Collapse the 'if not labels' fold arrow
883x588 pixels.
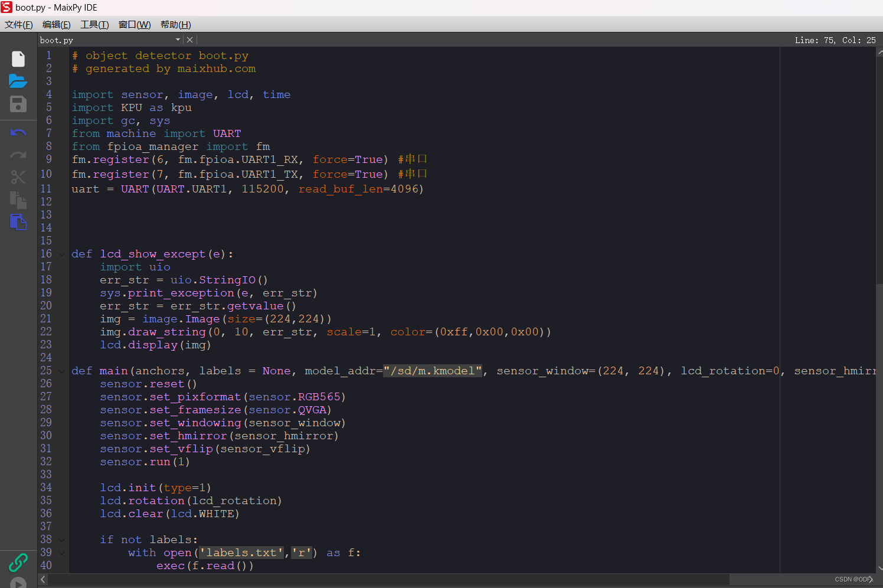62,540
